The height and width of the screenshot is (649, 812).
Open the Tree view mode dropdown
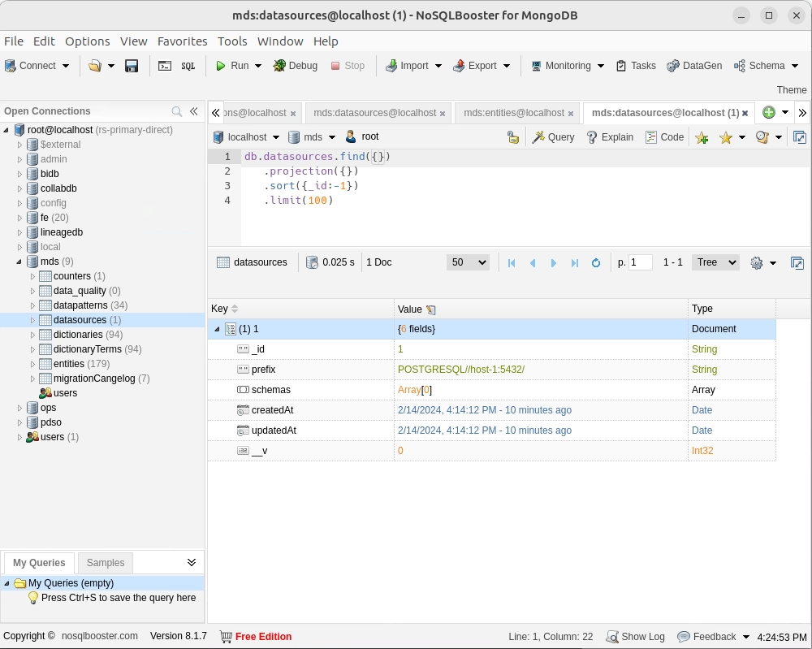tap(715, 262)
